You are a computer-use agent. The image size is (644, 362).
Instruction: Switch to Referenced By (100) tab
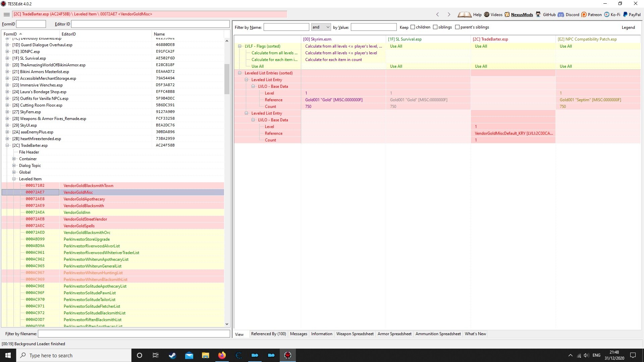[x=268, y=334]
